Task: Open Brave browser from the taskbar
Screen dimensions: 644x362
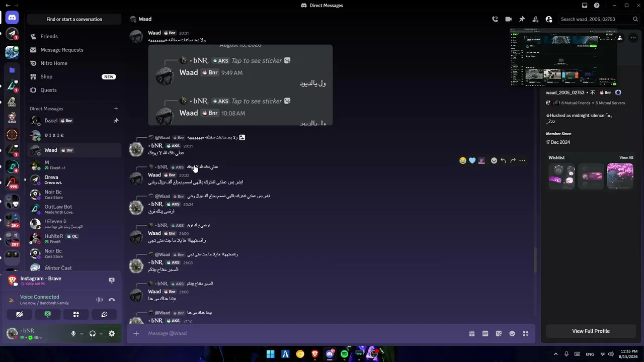Action: click(x=315, y=354)
